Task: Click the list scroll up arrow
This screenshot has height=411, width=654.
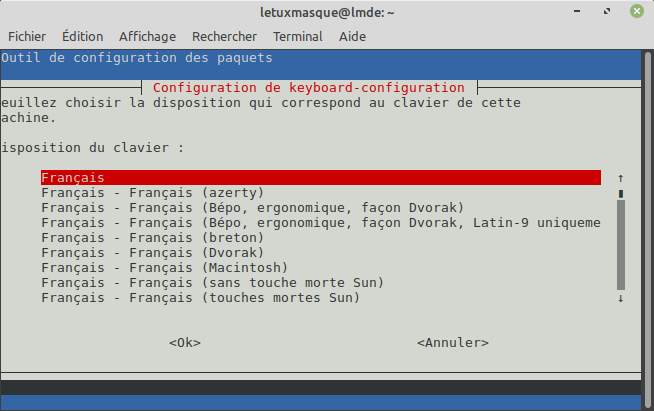Action: (x=621, y=178)
